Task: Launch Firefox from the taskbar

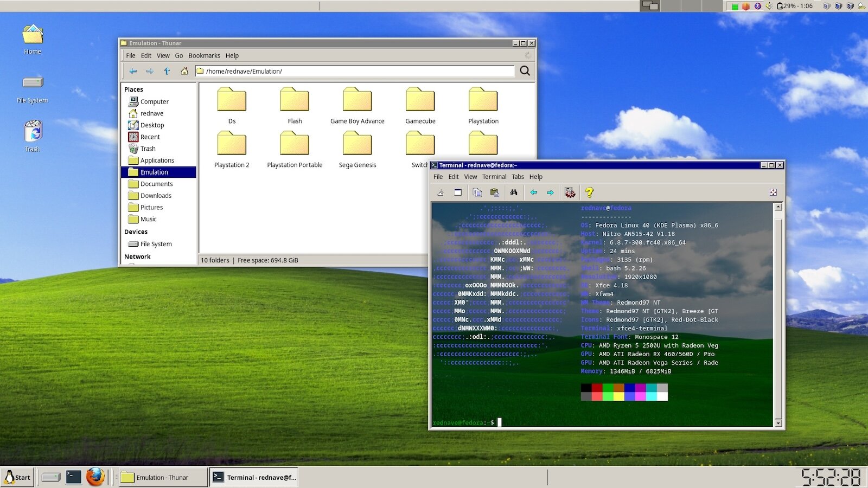Action: [x=95, y=477]
